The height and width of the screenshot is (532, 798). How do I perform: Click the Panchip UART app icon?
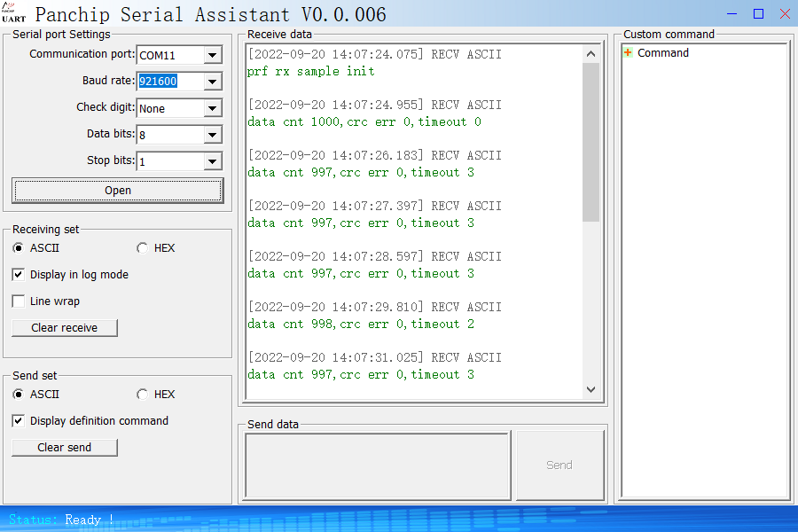point(13,12)
